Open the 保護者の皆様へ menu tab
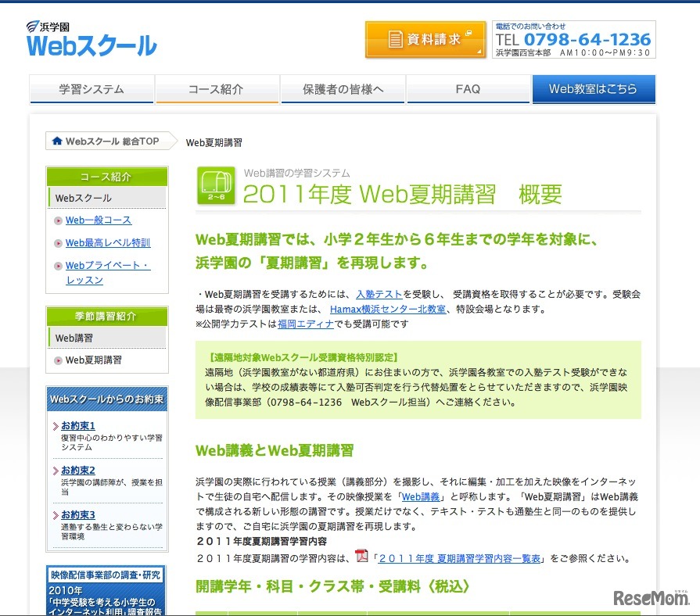The image size is (700, 616). (343, 89)
